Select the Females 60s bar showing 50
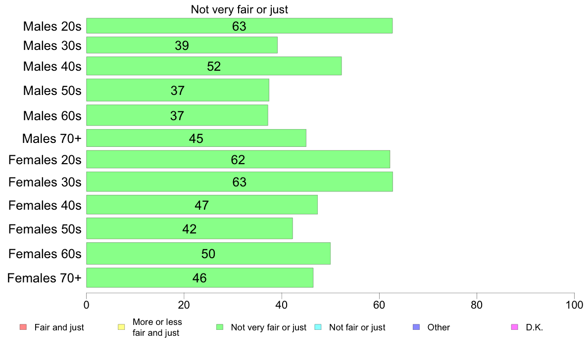The image size is (588, 364). pos(208,253)
